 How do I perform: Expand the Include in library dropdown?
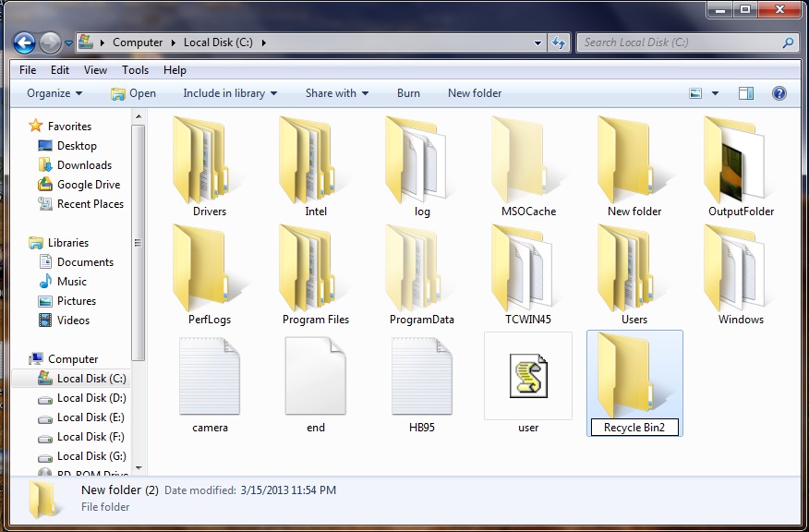pyautogui.click(x=228, y=93)
